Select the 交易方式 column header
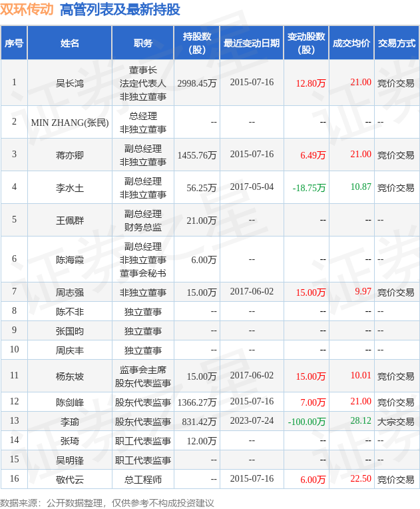Image resolution: width=420 pixels, height=509 pixels. tap(397, 43)
